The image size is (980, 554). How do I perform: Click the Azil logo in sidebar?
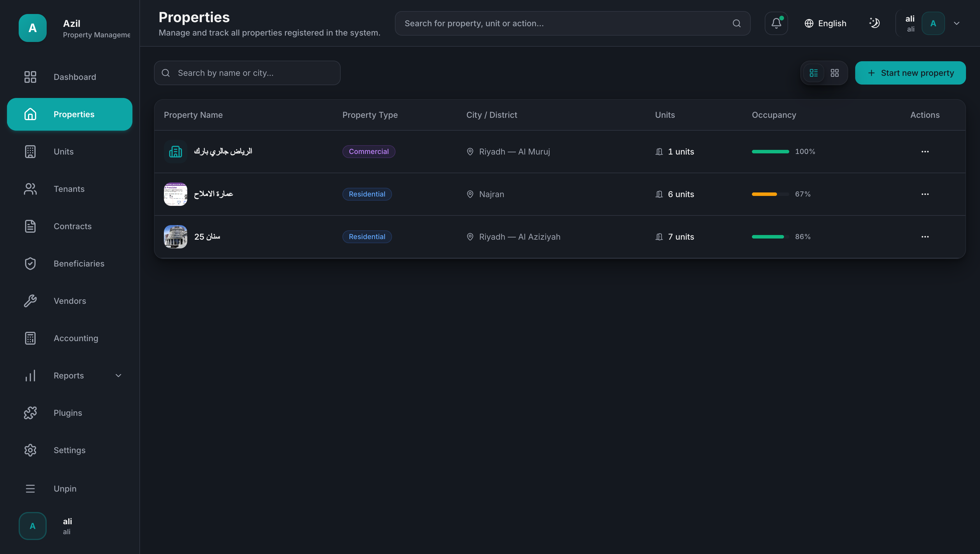33,28
